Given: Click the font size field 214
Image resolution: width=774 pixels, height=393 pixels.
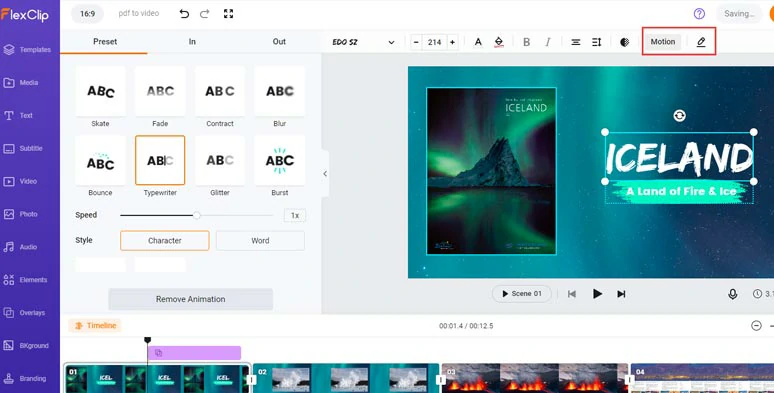Looking at the screenshot, I should [434, 42].
